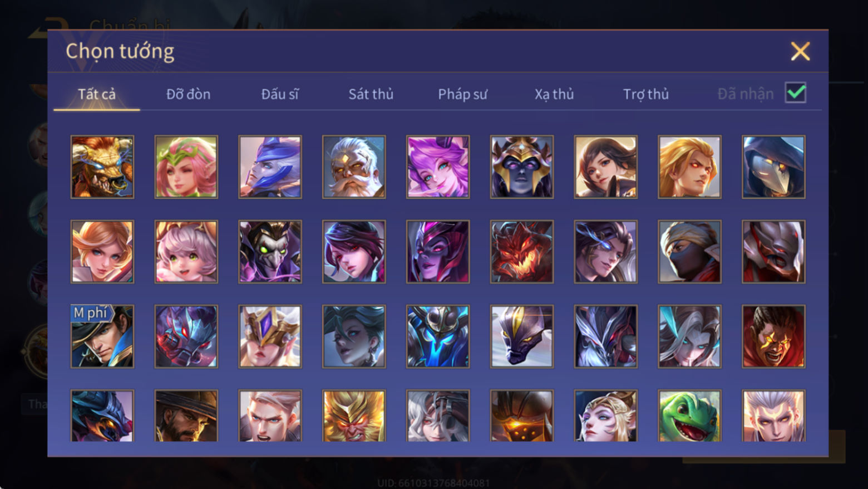Select the green chameleon hero portrait
The height and width of the screenshot is (489, 868).
point(689,415)
